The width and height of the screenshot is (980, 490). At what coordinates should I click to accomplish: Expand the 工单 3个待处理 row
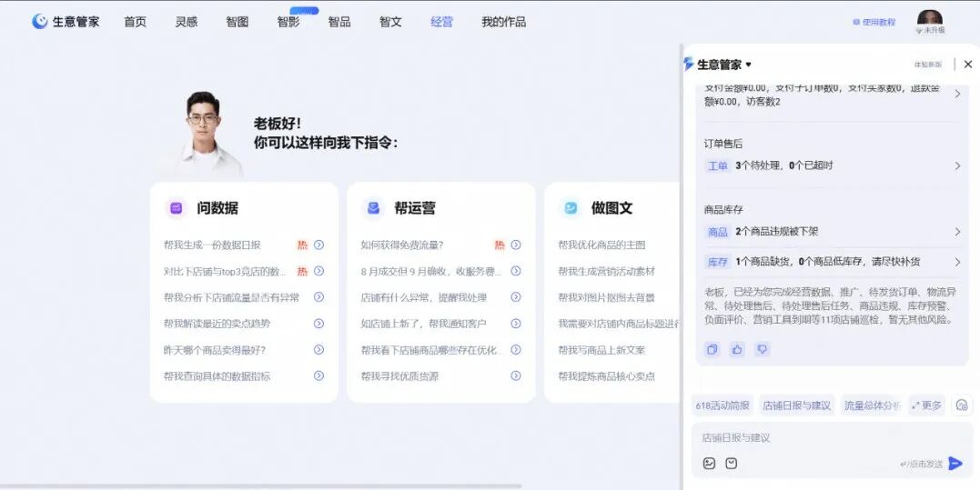[957, 165]
